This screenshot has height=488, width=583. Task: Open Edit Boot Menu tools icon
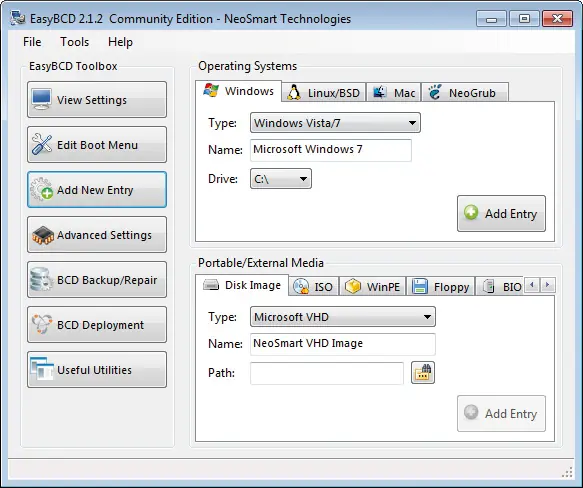pos(41,144)
